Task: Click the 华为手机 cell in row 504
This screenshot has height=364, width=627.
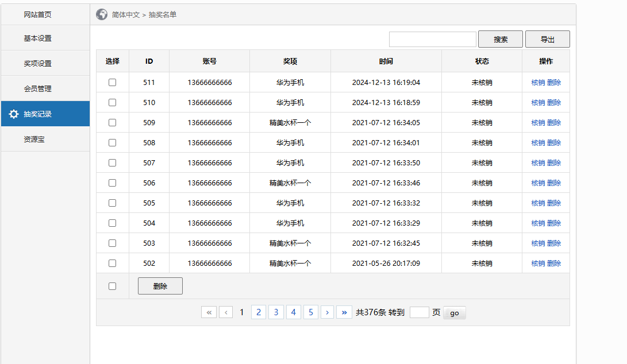Action: 290,223
